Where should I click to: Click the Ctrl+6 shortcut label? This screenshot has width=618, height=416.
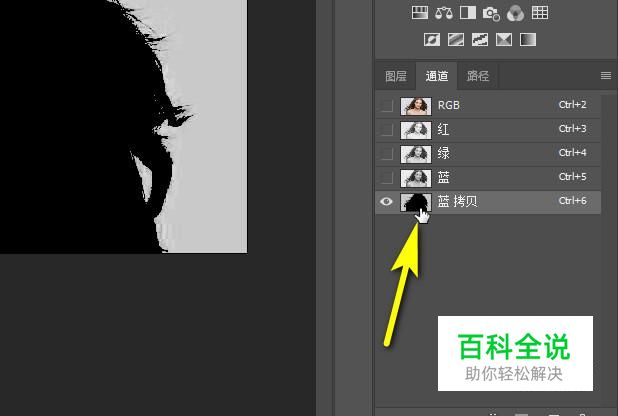[x=572, y=201]
